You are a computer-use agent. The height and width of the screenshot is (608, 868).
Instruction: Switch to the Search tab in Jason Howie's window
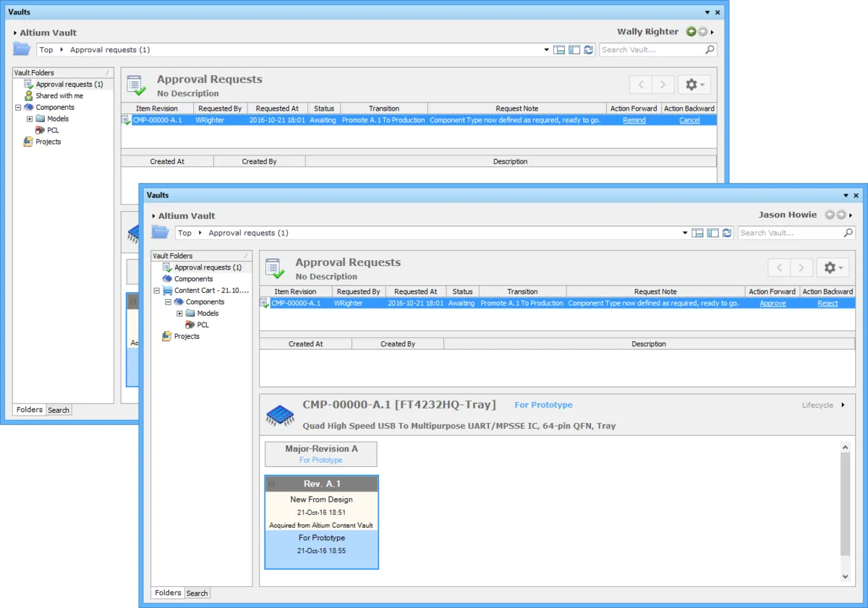(197, 593)
